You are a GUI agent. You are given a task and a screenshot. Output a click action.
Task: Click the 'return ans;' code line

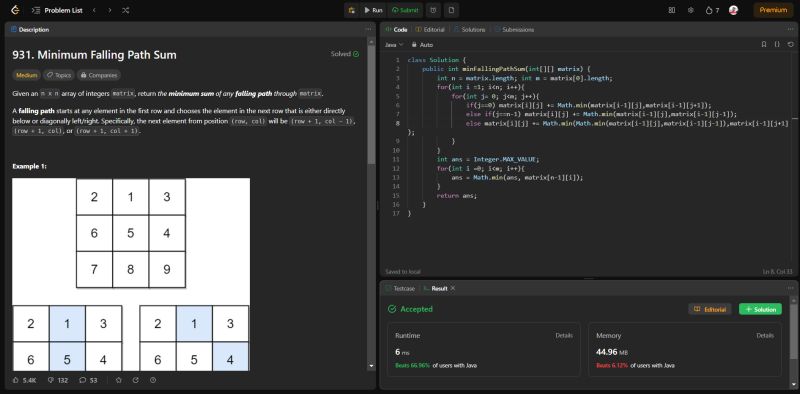(x=457, y=196)
